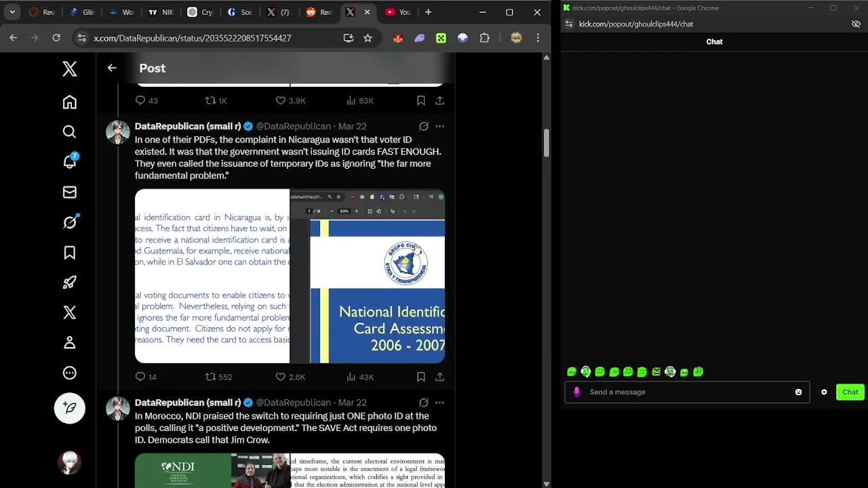
Task: Open Profile in the X sidebar
Action: (x=69, y=343)
